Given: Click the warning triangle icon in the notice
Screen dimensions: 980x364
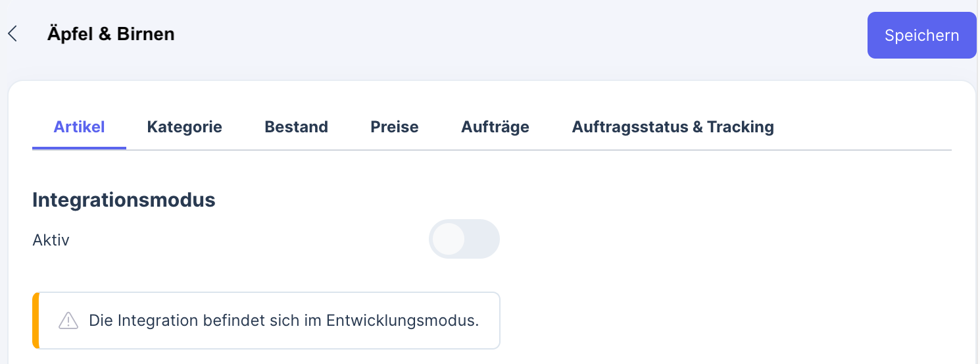Looking at the screenshot, I should click(x=68, y=321).
